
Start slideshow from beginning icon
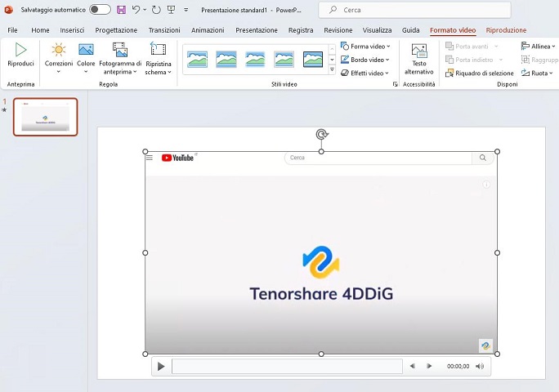tap(171, 10)
